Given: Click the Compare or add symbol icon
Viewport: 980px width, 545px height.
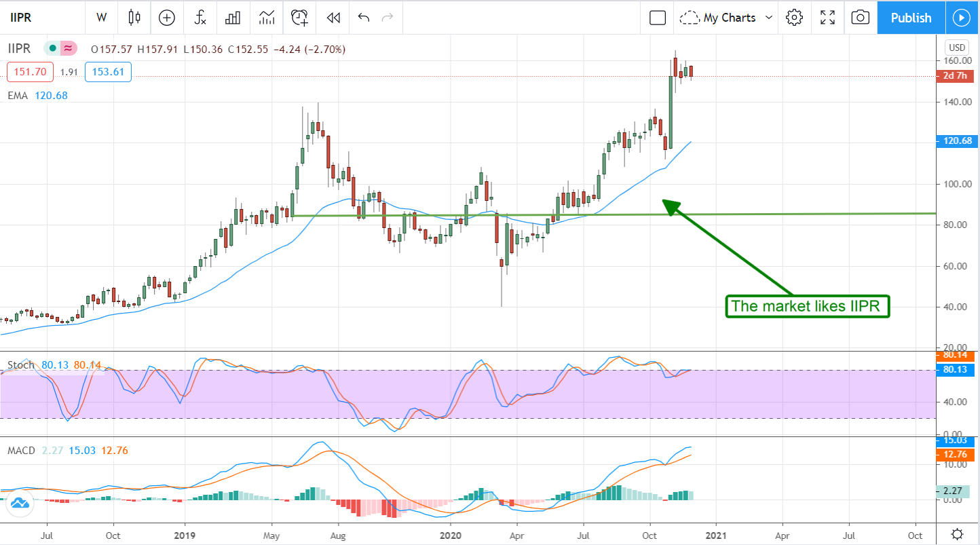Looking at the screenshot, I should [x=166, y=18].
